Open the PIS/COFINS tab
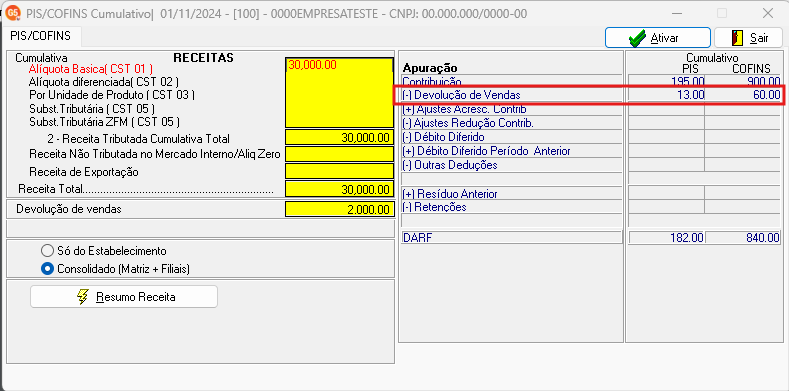 [41, 36]
